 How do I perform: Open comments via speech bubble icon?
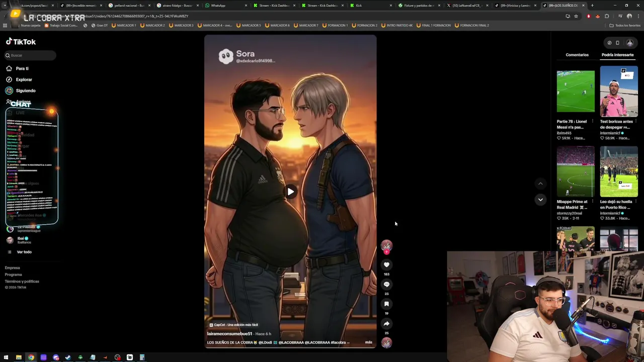click(x=386, y=284)
